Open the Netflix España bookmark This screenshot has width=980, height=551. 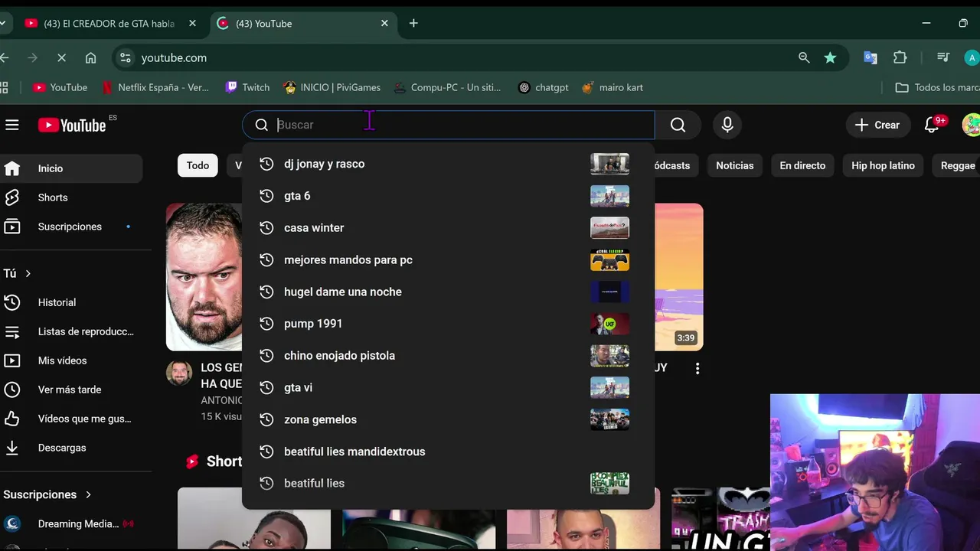pos(155,87)
